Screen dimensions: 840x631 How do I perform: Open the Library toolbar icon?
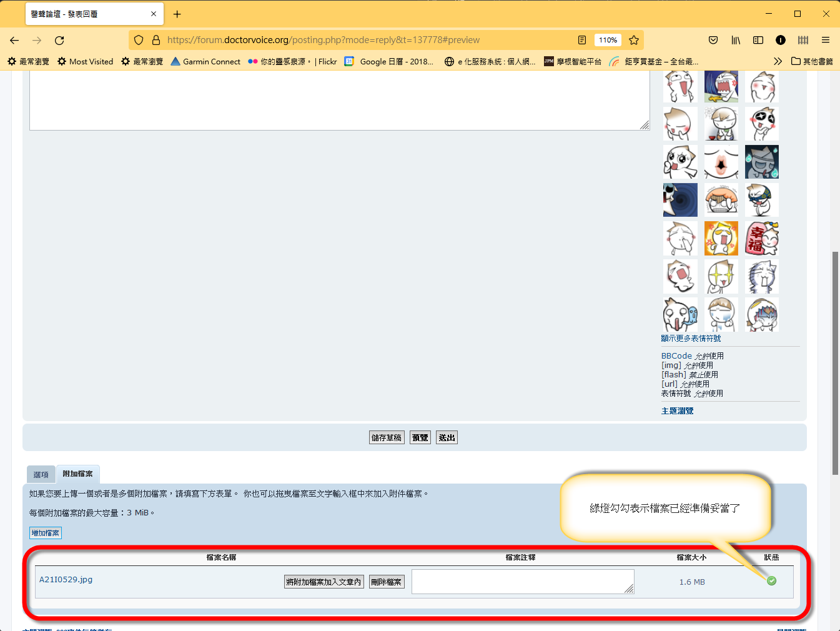coord(736,40)
